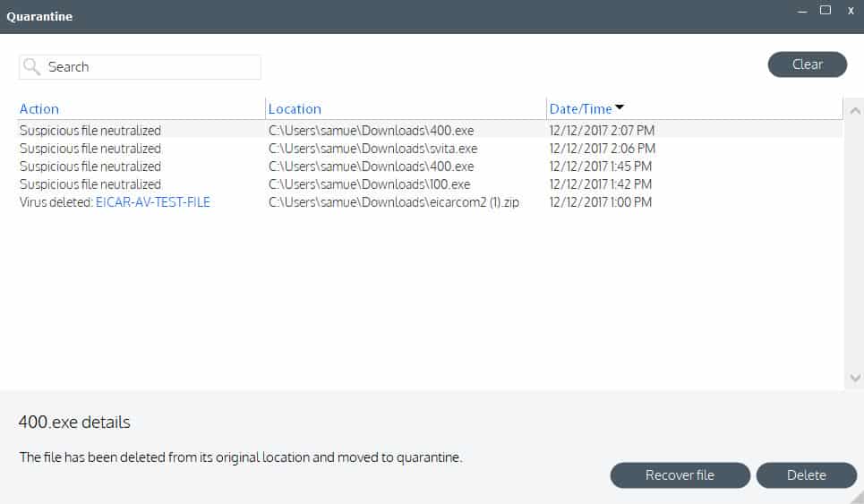Image resolution: width=864 pixels, height=504 pixels.
Task: Select the 100.exe quarantine entry
Action: point(369,184)
